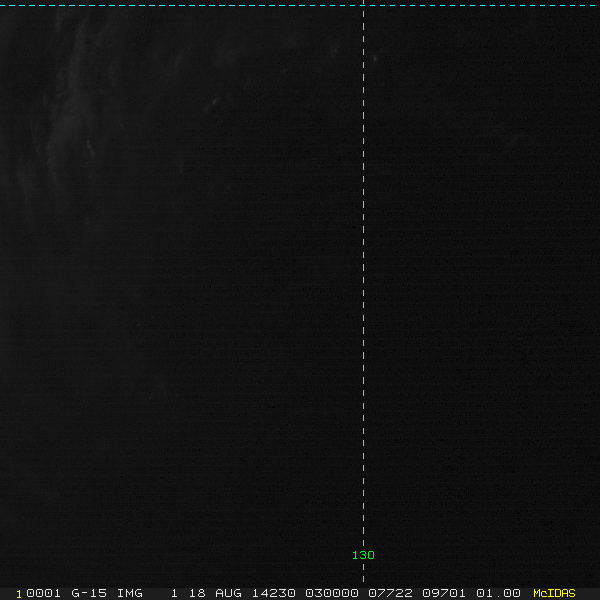Click the 07722 value in status line
600x600 pixels.
pyautogui.click(x=390, y=593)
